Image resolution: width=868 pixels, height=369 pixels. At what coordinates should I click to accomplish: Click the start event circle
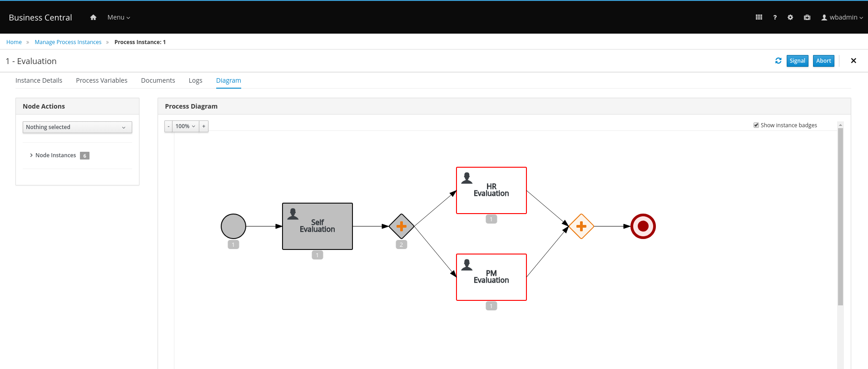233,226
